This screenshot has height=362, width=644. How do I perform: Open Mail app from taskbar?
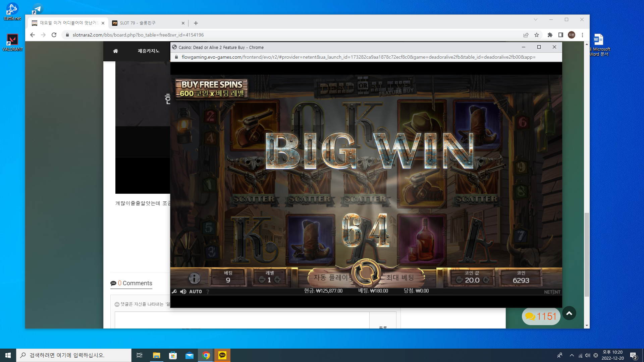(x=189, y=355)
